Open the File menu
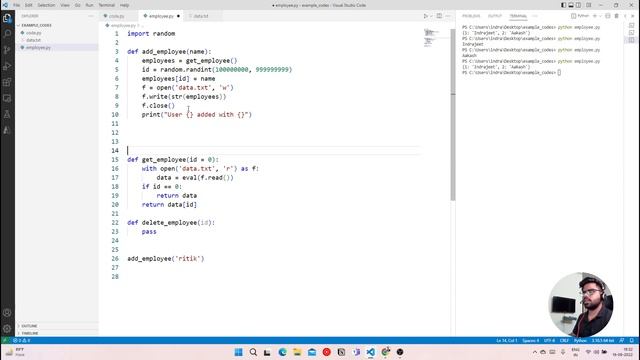 (16, 5)
